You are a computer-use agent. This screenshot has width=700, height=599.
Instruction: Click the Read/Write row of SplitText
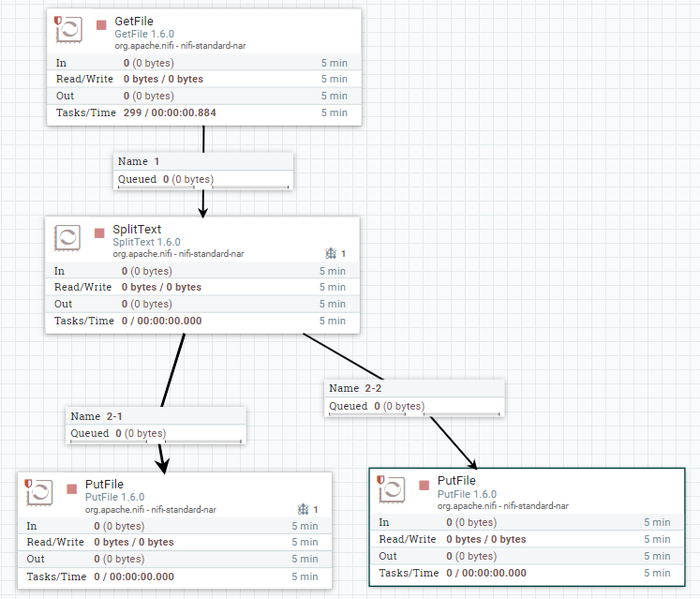tap(201, 288)
